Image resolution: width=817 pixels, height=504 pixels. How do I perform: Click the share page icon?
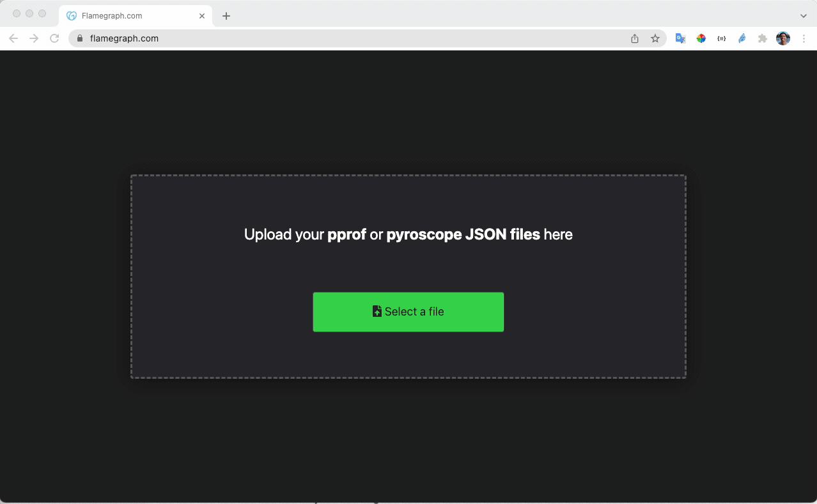[x=635, y=38]
